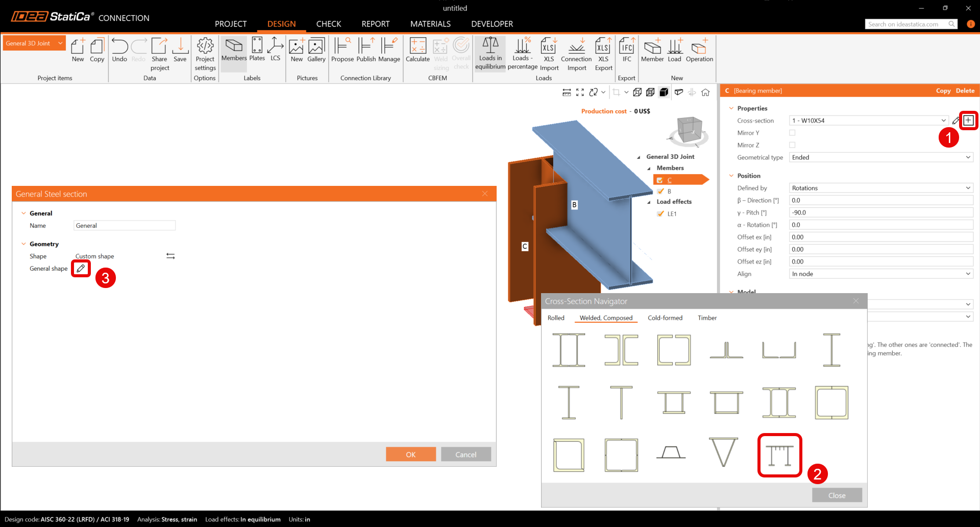
Task: Select the Cold-formed tab in navigator
Action: pos(665,318)
